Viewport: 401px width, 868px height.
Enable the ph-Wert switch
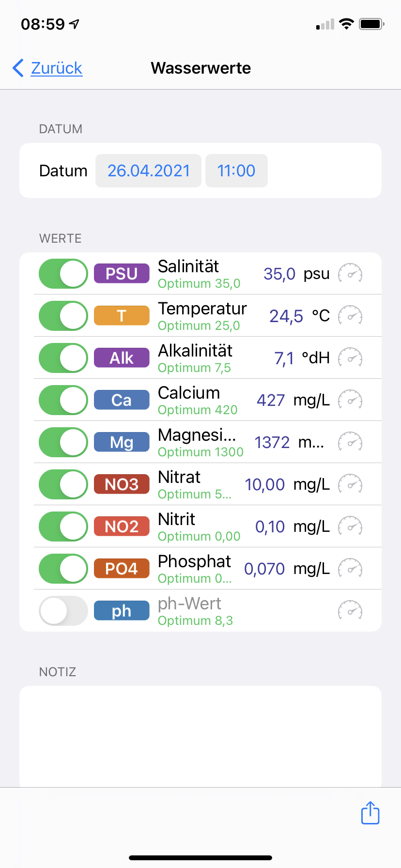click(x=63, y=611)
